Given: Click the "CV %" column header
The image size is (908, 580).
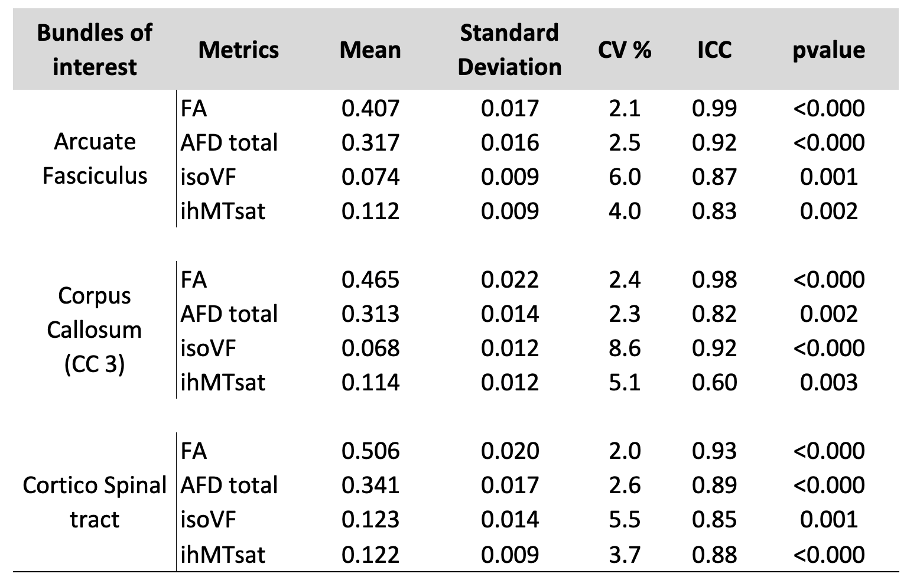Looking at the screenshot, I should coord(625,50).
